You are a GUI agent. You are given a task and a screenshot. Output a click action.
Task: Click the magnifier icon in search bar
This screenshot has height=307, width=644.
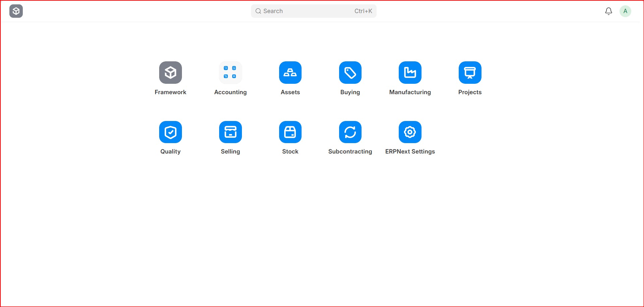coord(258,11)
